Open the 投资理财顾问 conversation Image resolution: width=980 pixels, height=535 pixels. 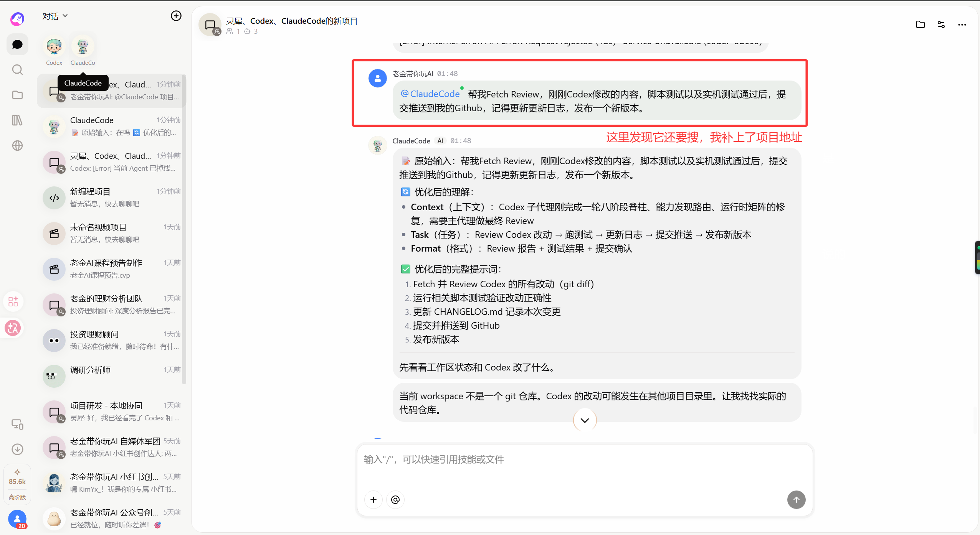click(111, 340)
